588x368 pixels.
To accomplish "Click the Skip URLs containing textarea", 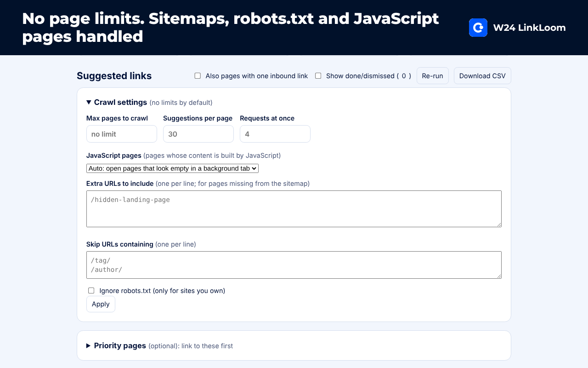I will tap(294, 265).
